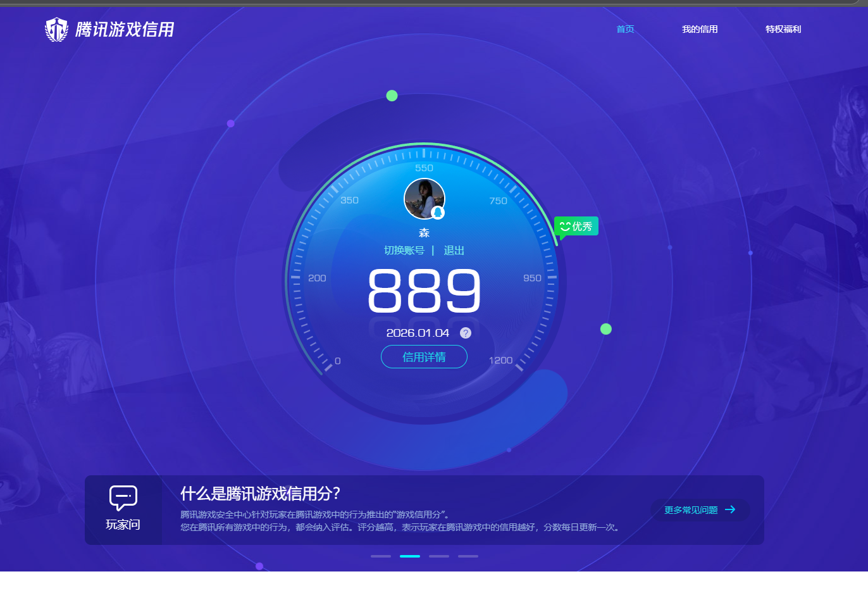Open the question mark tooltip beside the date
The height and width of the screenshot is (593, 868).
tap(466, 332)
